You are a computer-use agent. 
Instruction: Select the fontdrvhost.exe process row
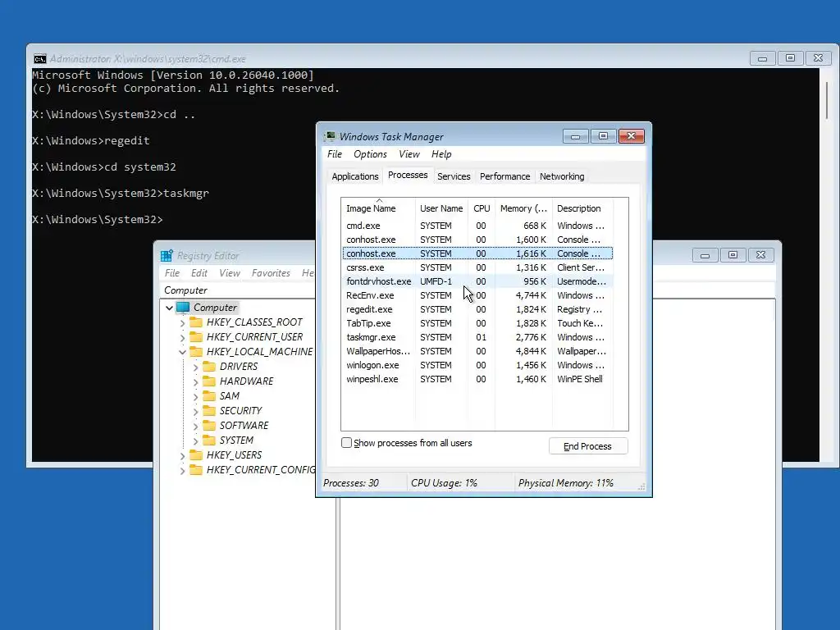tap(477, 281)
